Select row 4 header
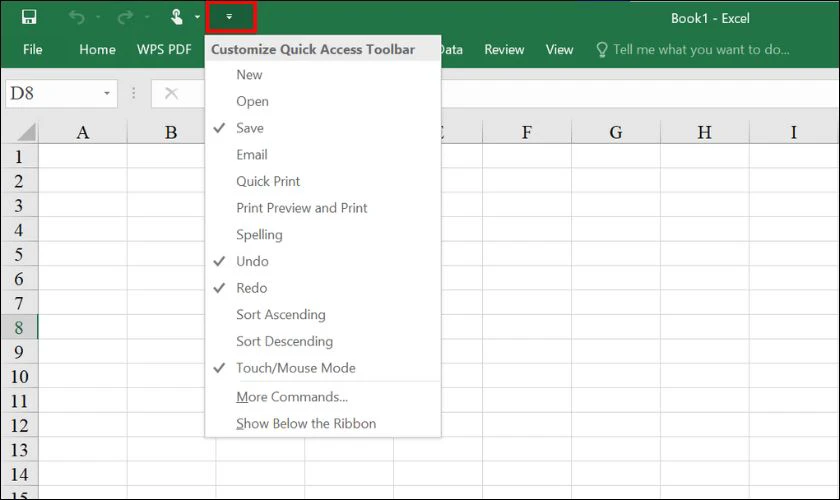This screenshot has width=840, height=500. point(19,229)
